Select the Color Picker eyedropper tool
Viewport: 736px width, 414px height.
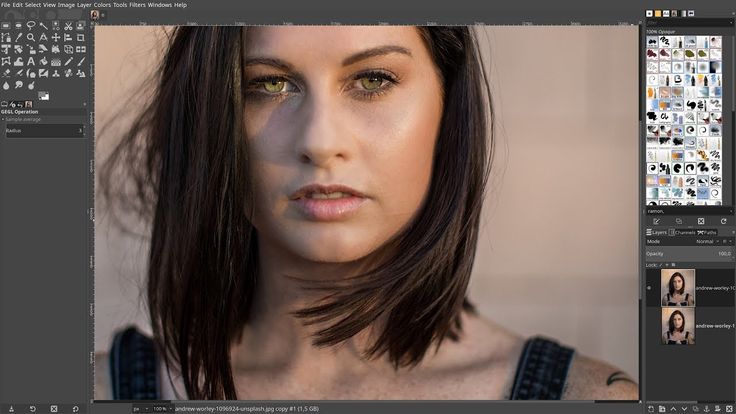point(18,38)
